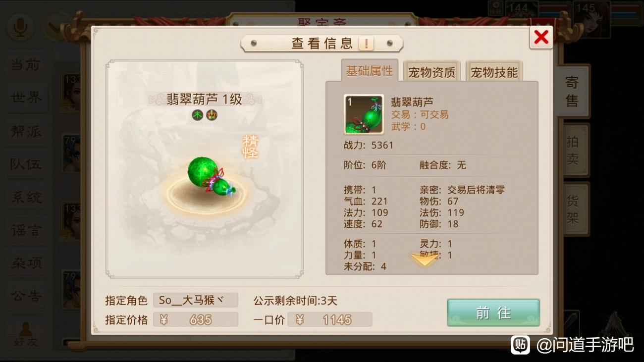This screenshot has width=644, height=362.
Task: Open the 拍卖 side tab
Action: pos(573,151)
